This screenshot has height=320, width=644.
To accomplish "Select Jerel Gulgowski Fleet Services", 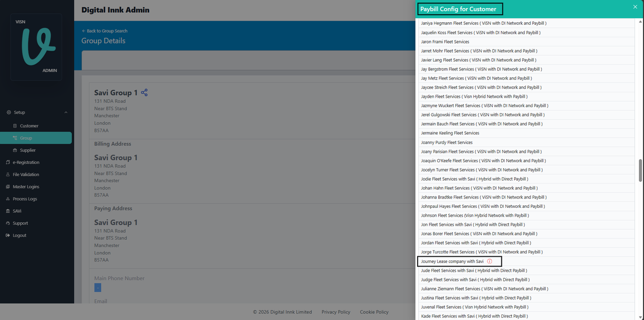I will coord(527,115).
